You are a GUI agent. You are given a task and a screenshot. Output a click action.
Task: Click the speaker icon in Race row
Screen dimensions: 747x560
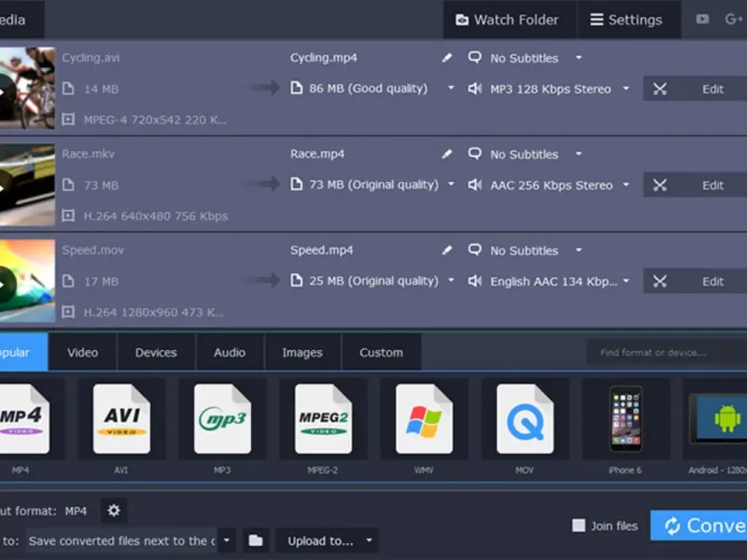[x=474, y=185]
